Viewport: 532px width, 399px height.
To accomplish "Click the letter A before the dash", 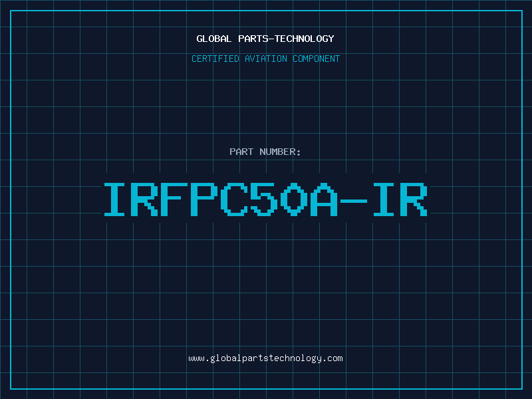I will pyautogui.click(x=324, y=199).
